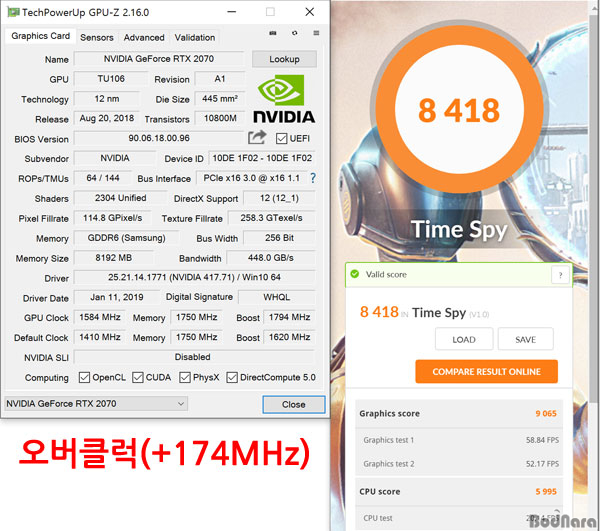
Task: Open the Validation tab
Action: (x=195, y=37)
